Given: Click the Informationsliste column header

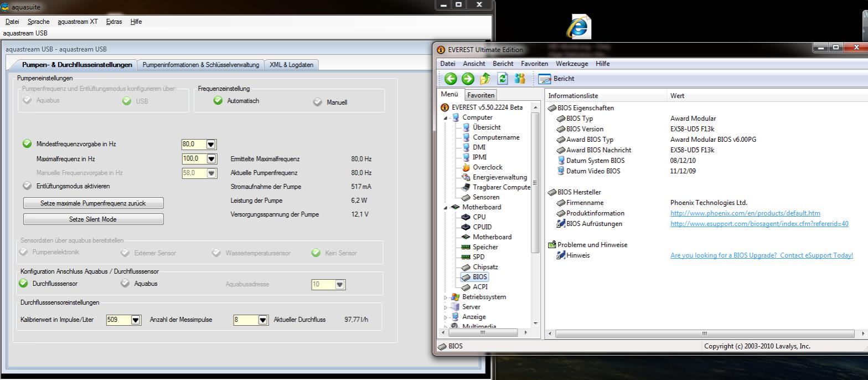Looking at the screenshot, I should pos(606,96).
